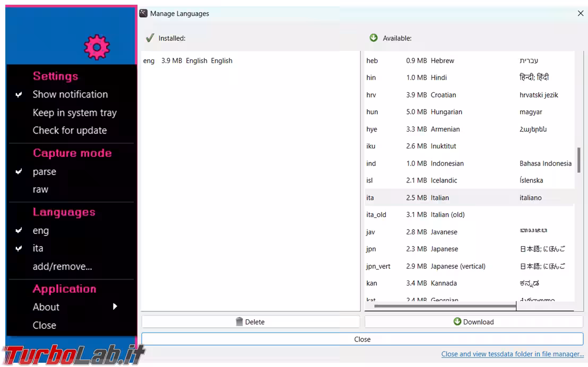Enable Keep in system tray
The image size is (588, 367).
click(74, 112)
